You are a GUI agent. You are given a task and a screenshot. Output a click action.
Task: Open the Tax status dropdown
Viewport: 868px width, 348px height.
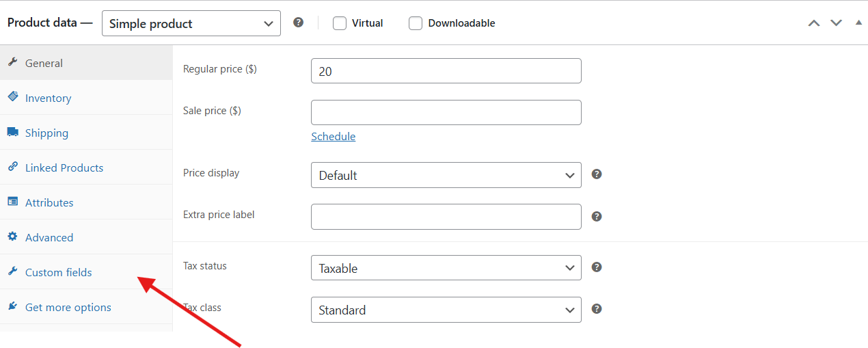[446, 268]
